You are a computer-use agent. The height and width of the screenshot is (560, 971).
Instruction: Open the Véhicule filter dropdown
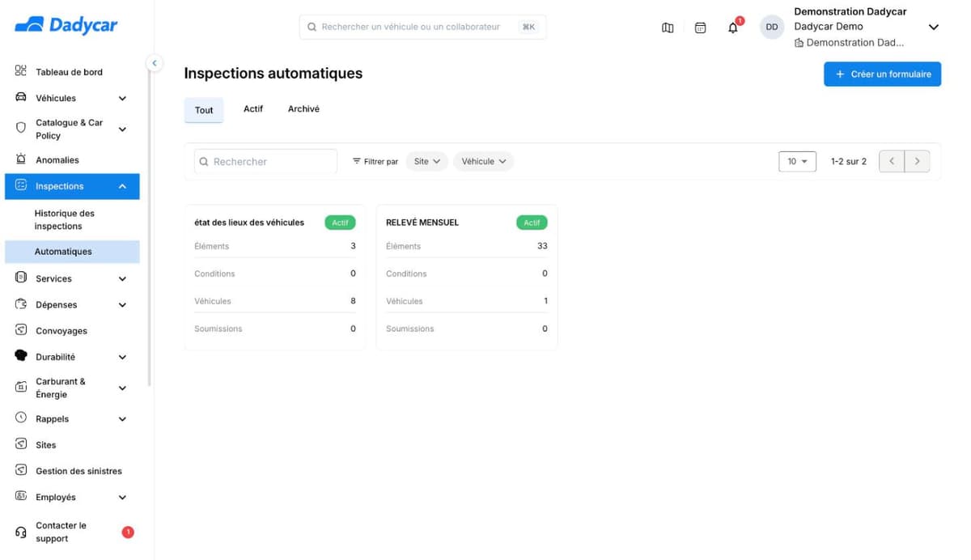[x=483, y=162]
